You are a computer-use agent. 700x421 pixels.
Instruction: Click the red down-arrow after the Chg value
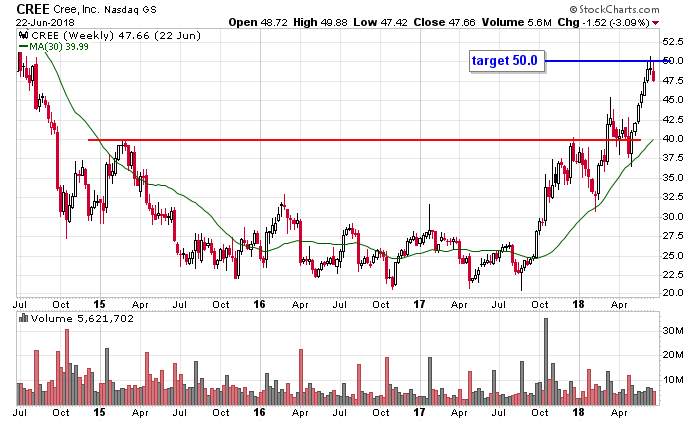pyautogui.click(x=655, y=23)
